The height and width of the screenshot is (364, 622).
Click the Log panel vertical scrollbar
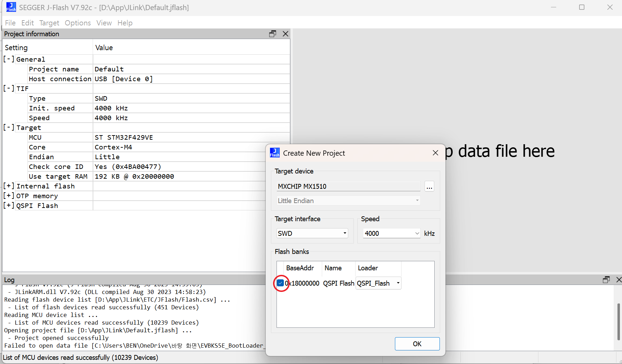point(619,320)
